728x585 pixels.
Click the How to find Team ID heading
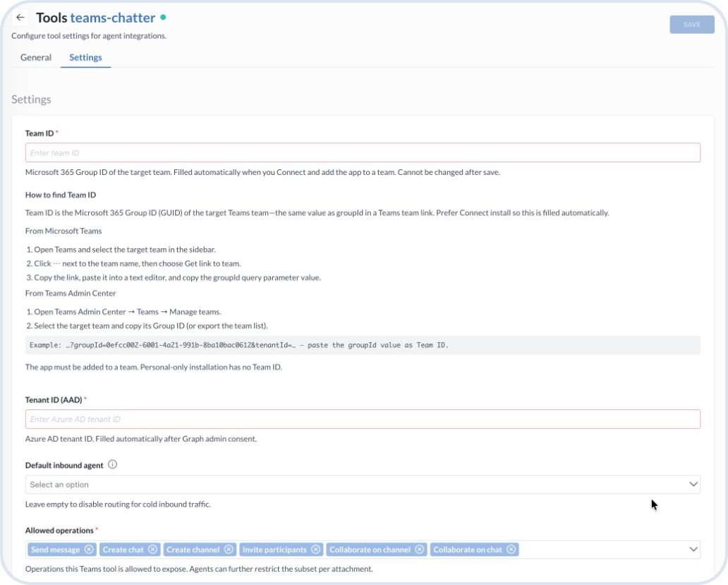point(61,195)
